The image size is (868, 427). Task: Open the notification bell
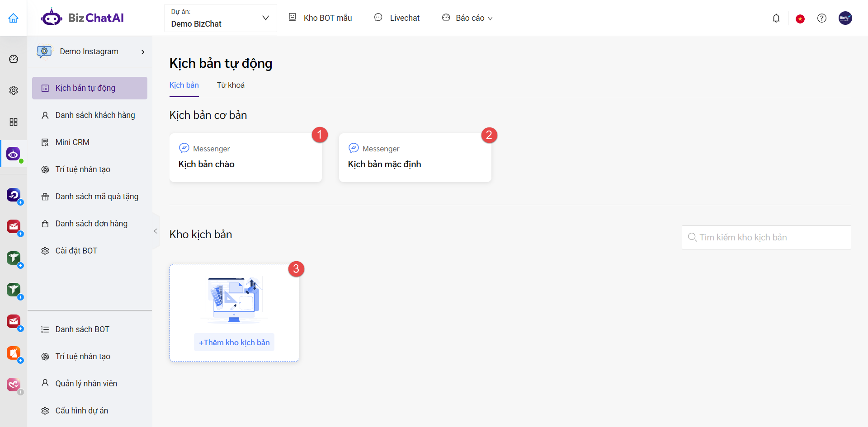point(776,18)
